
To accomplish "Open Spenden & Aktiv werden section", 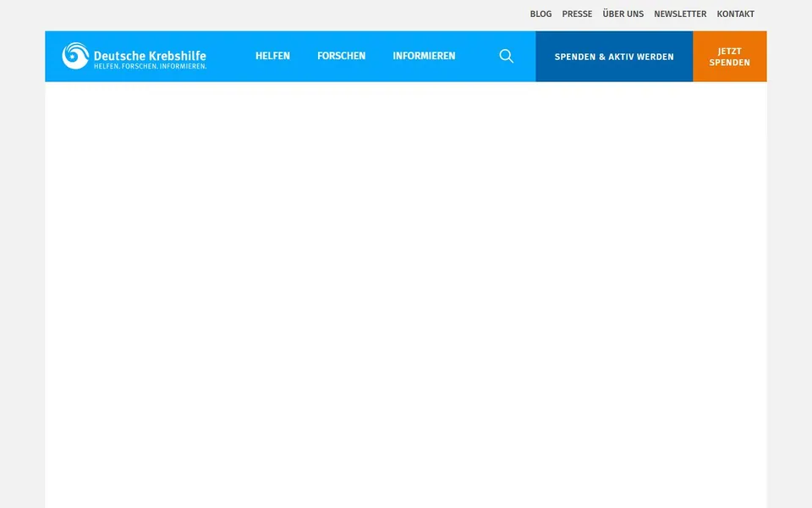I will (x=614, y=57).
